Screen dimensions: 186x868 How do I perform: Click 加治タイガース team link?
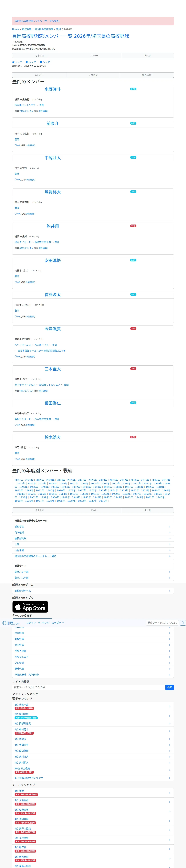[23, 242]
